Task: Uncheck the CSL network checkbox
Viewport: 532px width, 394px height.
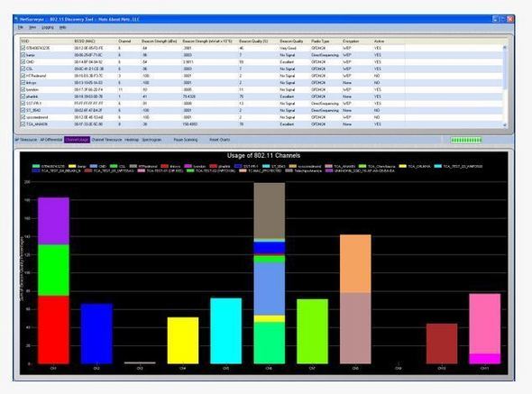Action: pos(23,69)
